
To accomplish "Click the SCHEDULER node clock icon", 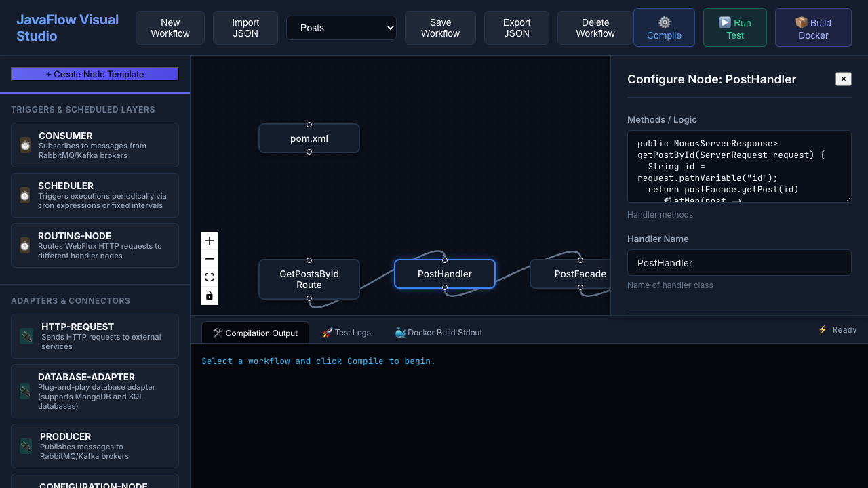I will tap(25, 195).
